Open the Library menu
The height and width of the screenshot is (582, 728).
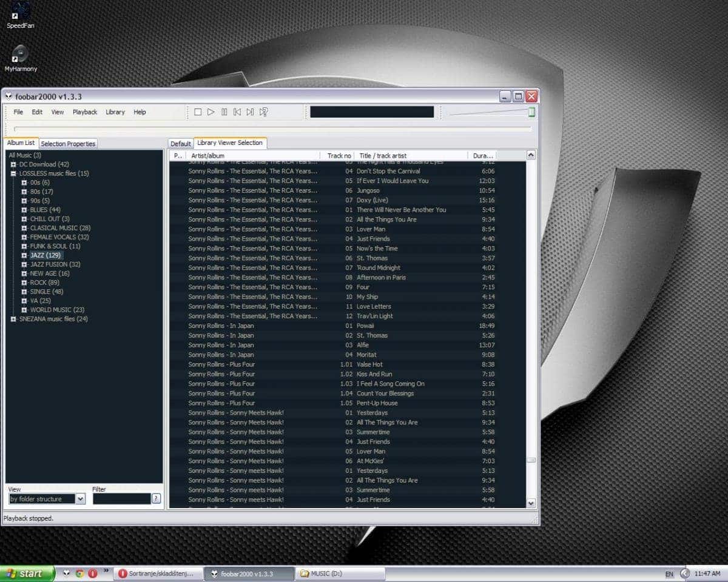[115, 112]
